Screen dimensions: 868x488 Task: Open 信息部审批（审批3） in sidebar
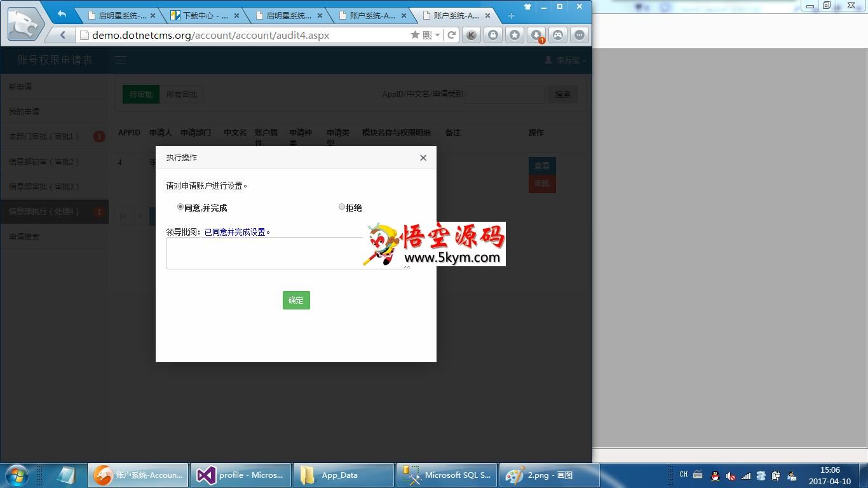pos(54,186)
